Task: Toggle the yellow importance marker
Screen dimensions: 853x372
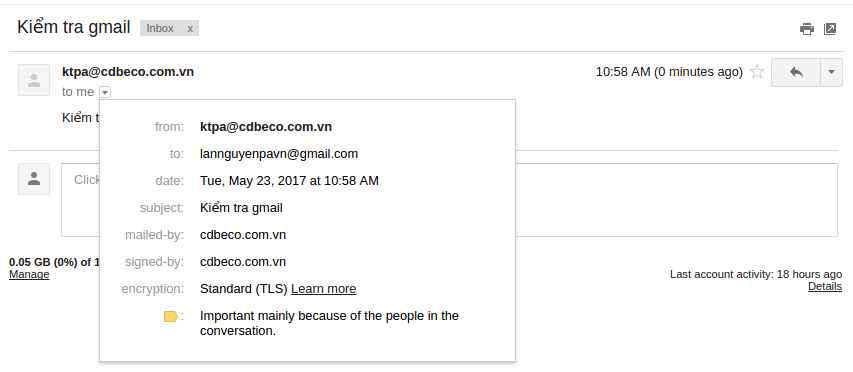Action: 171,316
